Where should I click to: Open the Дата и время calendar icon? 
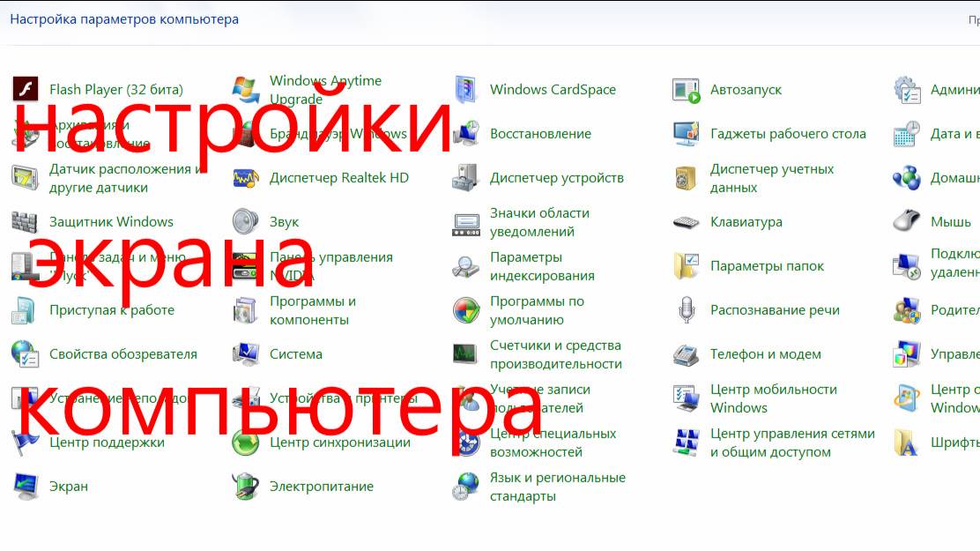(907, 134)
